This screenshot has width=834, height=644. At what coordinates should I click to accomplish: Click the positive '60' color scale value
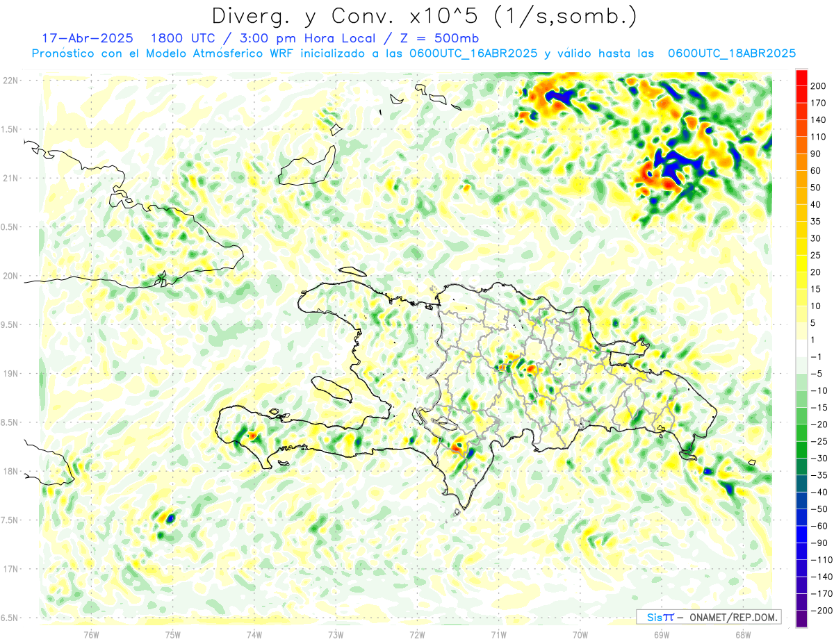816,170
